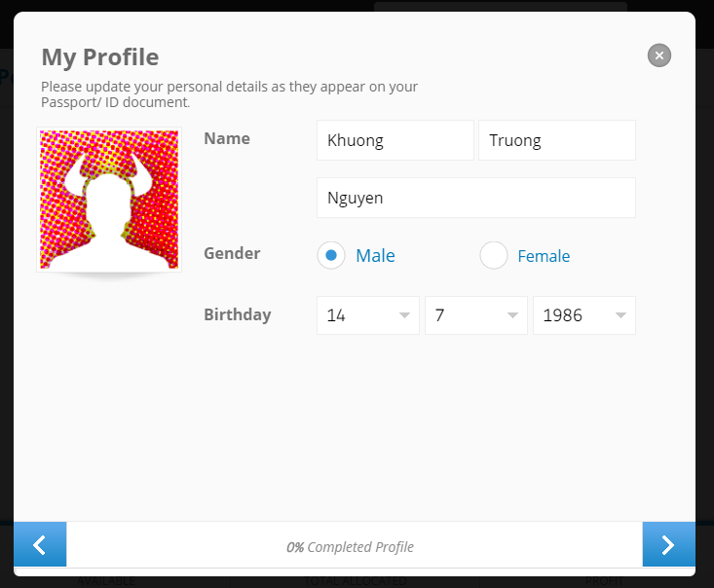This screenshot has width=714, height=588.
Task: Click the middle name field containing Truong
Action: pos(557,140)
